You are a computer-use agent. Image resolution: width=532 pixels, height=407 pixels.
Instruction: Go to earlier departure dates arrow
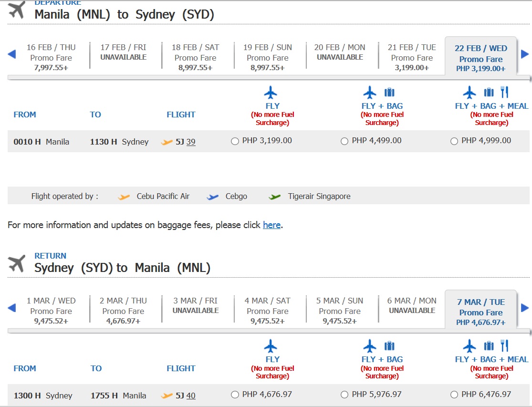[x=11, y=54]
